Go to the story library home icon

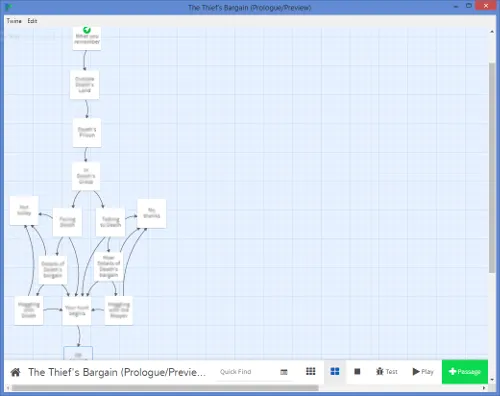(x=15, y=372)
